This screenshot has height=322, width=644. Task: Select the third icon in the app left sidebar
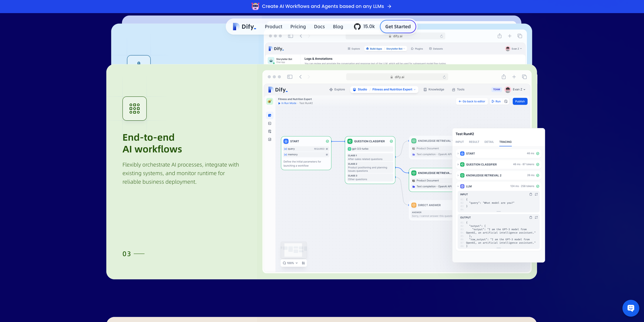[x=270, y=132]
